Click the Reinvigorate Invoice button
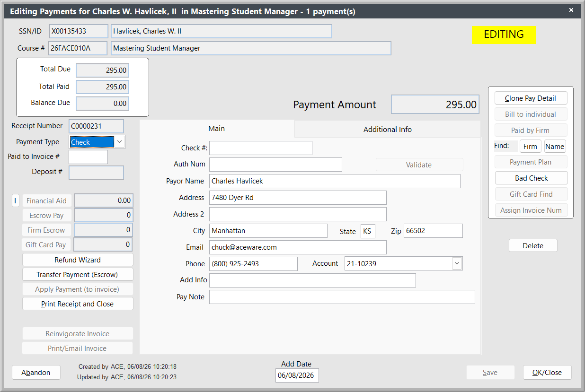 [x=78, y=334]
